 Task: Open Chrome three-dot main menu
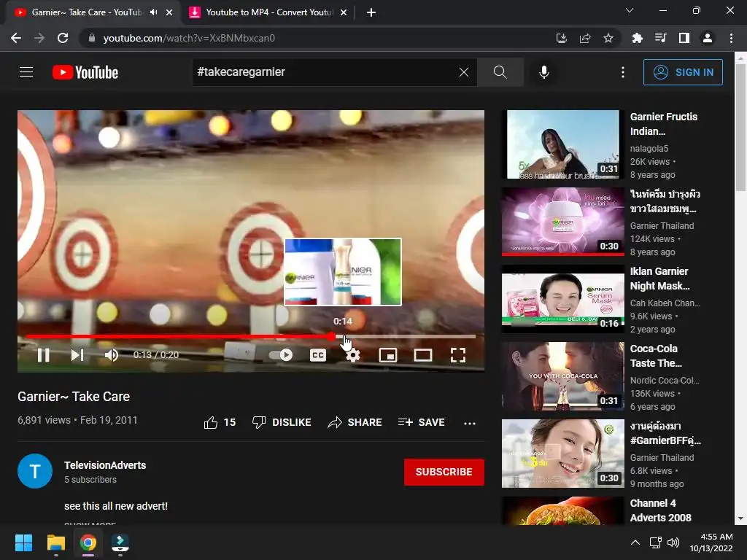coord(731,38)
